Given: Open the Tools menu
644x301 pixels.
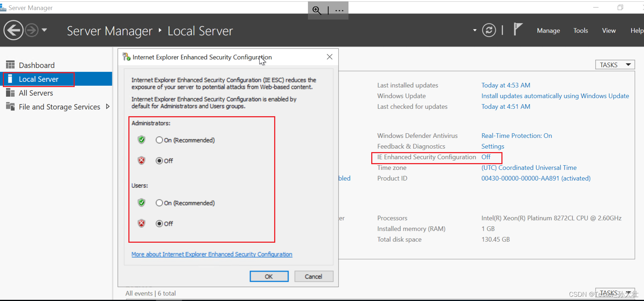Looking at the screenshot, I should pyautogui.click(x=581, y=31).
